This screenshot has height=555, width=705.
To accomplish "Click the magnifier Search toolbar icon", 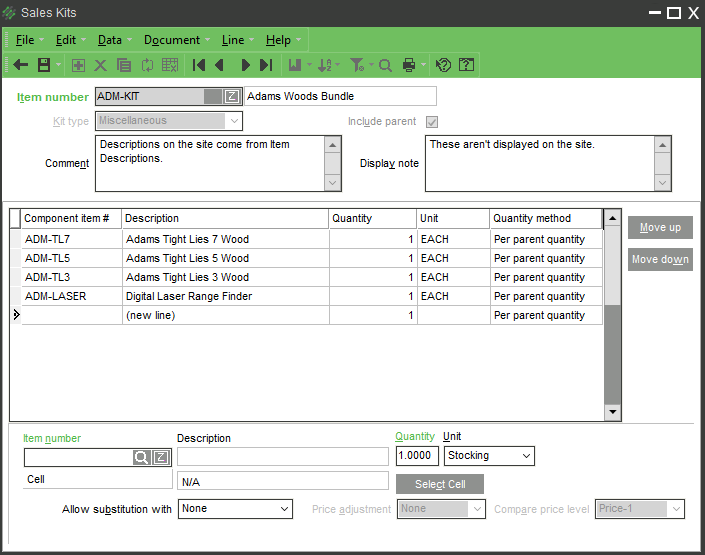I will [x=385, y=66].
